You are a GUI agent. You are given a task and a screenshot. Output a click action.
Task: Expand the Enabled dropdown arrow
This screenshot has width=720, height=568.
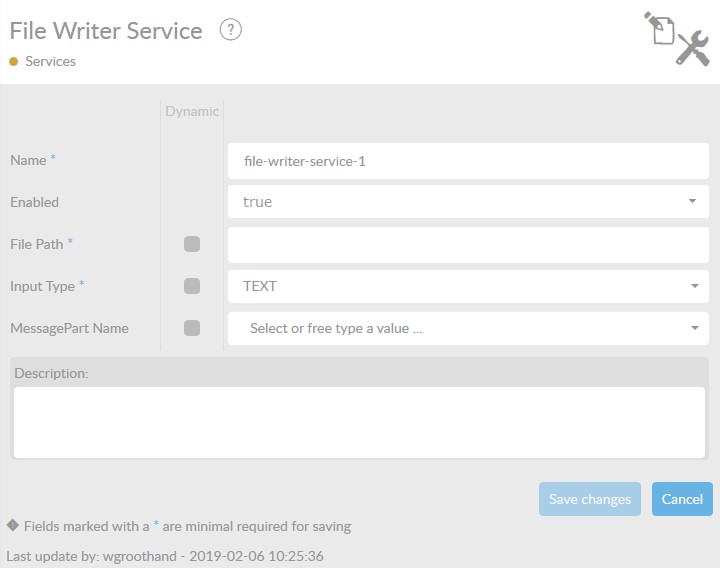click(692, 202)
